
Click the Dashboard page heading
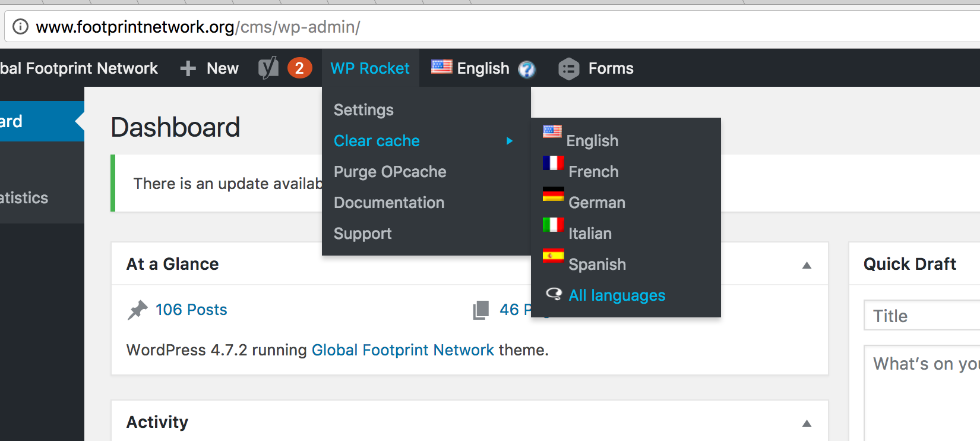(175, 127)
